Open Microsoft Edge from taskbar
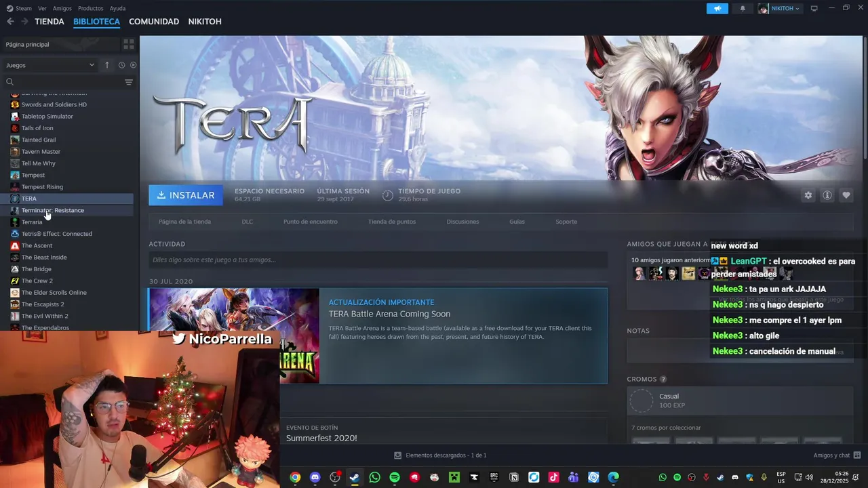Screen dimensions: 868x488 [614, 477]
